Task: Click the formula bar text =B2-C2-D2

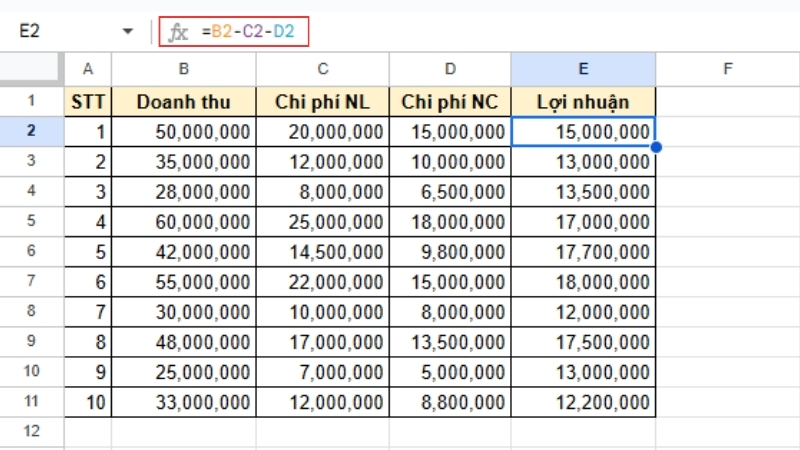Action: (248, 32)
